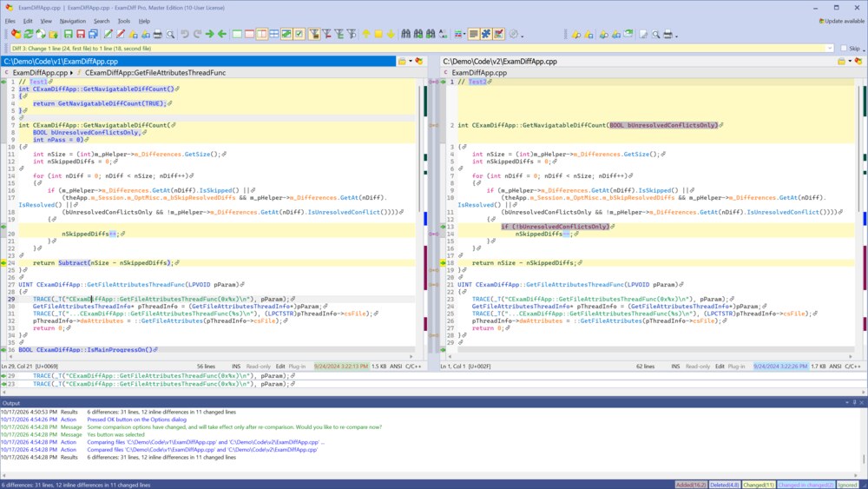Open the Navigation menu
868x489 pixels.
pos(73,21)
